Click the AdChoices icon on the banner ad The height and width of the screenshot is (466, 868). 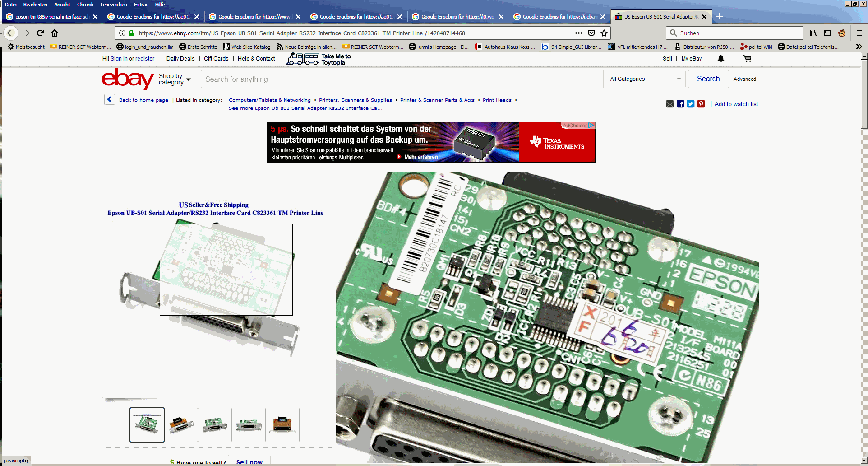[x=591, y=126]
